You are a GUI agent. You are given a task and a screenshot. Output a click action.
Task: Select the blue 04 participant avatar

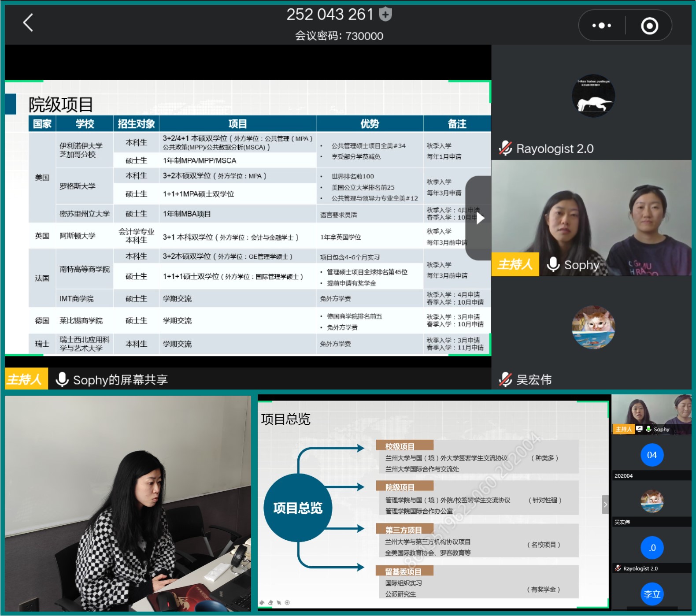652,455
